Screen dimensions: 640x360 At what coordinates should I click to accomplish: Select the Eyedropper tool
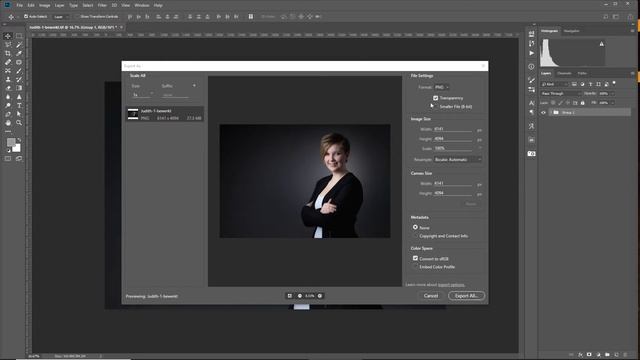19,53
